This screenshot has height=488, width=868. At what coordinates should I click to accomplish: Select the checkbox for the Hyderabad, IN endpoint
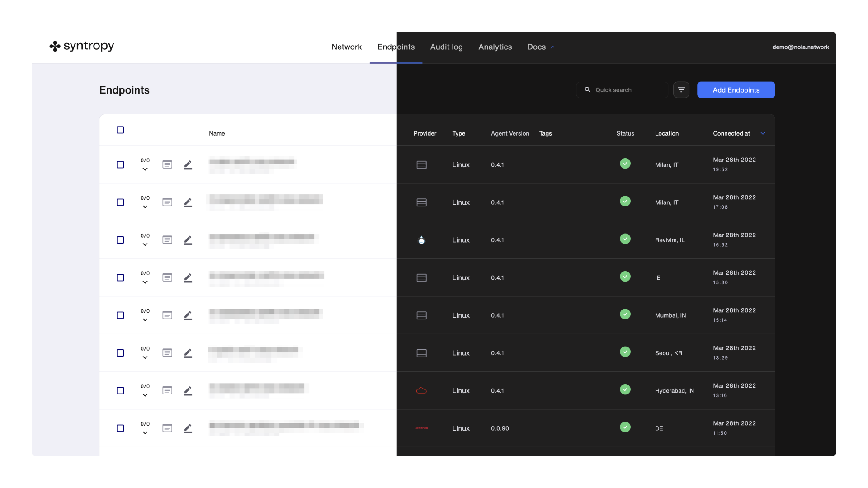point(120,390)
